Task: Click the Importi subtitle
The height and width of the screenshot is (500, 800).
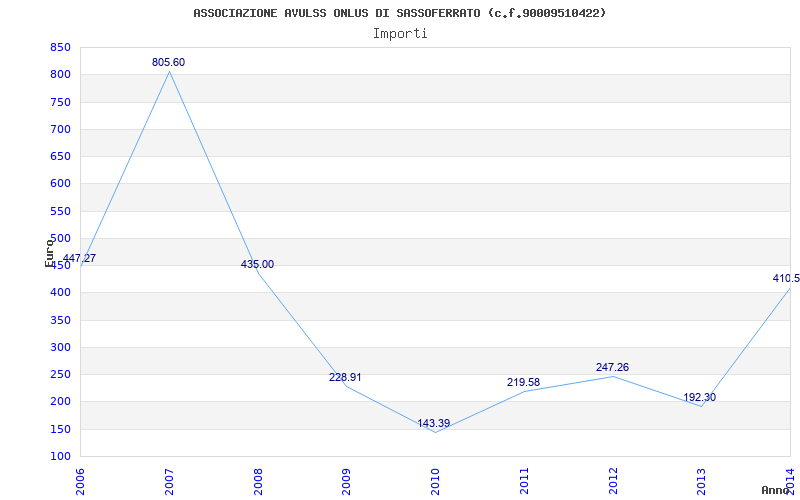Action: (400, 34)
